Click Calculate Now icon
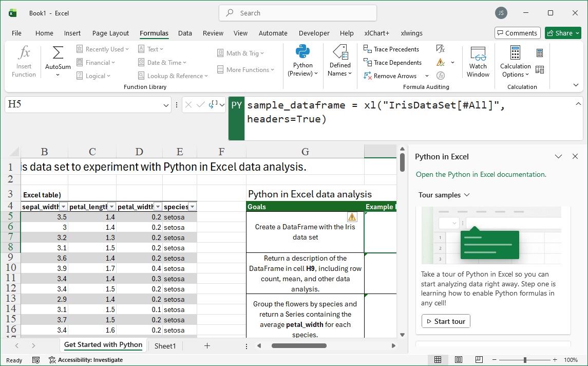Image resolution: width=588 pixels, height=366 pixels. tap(540, 53)
